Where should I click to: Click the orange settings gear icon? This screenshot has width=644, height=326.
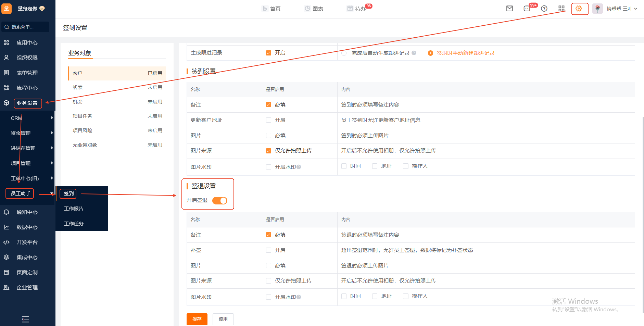tap(579, 9)
